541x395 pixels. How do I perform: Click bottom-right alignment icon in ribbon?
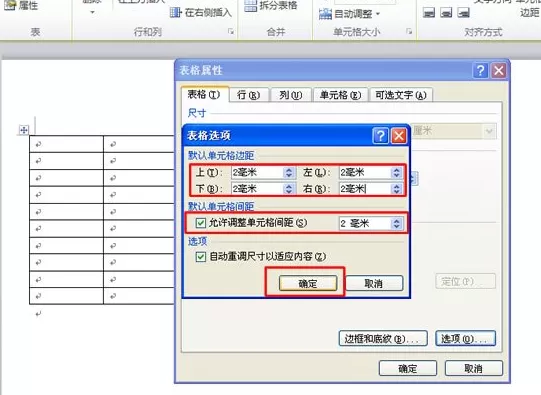pyautogui.click(x=463, y=13)
